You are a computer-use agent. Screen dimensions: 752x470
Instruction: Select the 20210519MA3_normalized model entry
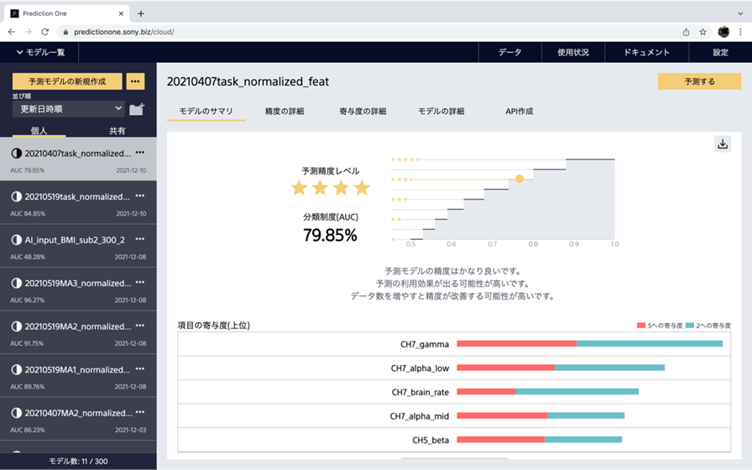pyautogui.click(x=78, y=289)
